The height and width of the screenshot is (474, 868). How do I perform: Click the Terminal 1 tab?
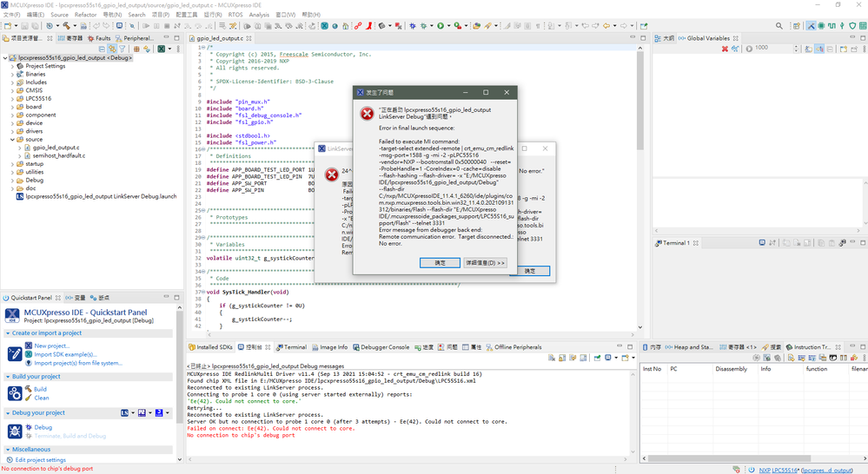(x=677, y=243)
